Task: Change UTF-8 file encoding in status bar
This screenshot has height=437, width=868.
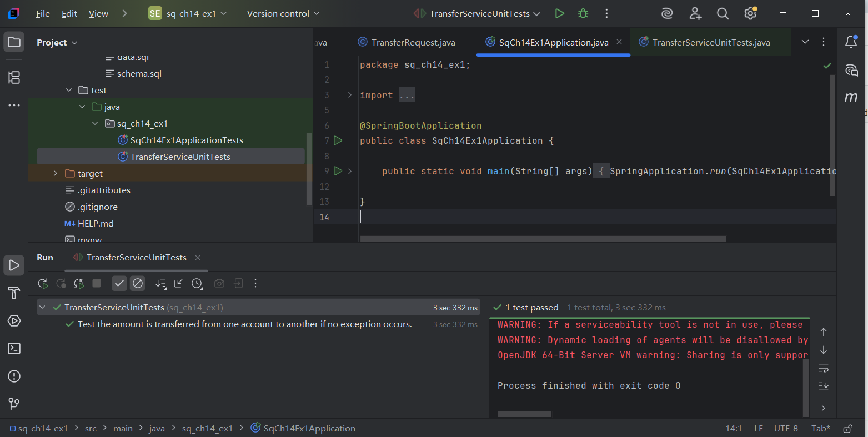Action: tap(786, 429)
